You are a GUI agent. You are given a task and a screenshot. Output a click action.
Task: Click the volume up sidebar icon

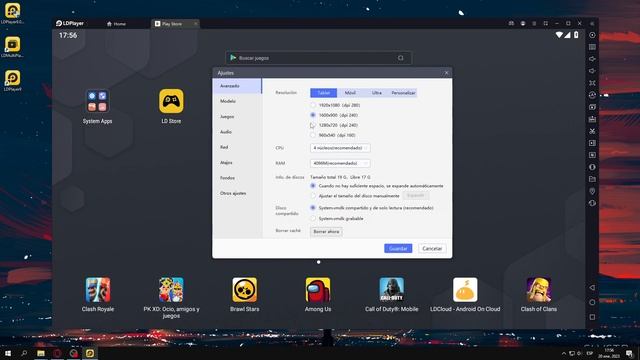pos(592,59)
